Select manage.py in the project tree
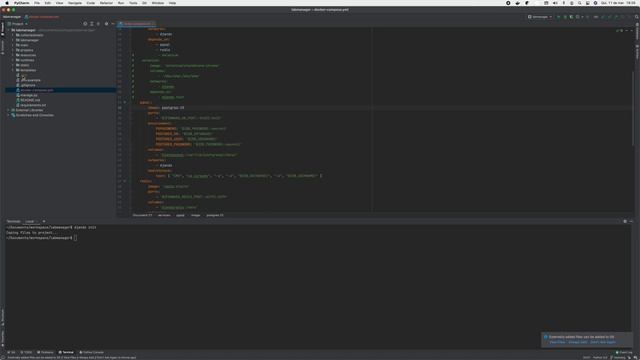This screenshot has height=360, width=640. pyautogui.click(x=29, y=95)
